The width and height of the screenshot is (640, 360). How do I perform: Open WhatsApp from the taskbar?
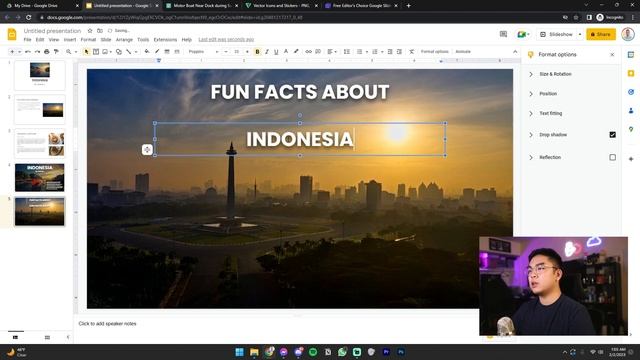(342, 352)
